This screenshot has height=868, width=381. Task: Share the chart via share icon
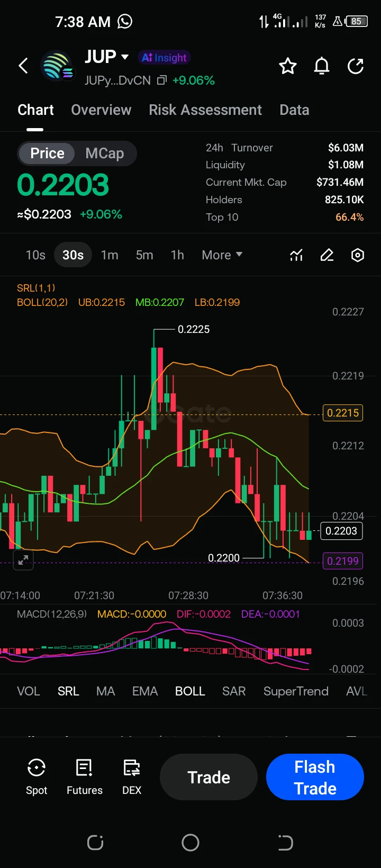[x=356, y=66]
